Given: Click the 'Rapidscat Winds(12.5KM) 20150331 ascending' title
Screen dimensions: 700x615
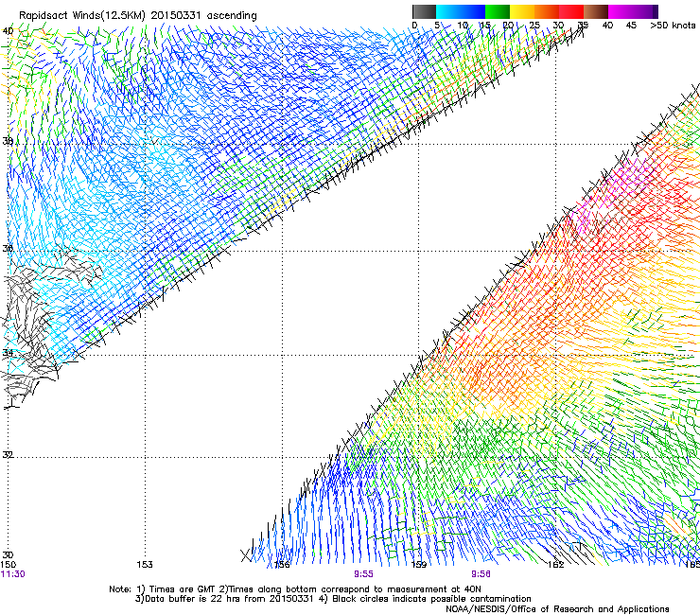Looking at the screenshot, I should pos(138,16).
